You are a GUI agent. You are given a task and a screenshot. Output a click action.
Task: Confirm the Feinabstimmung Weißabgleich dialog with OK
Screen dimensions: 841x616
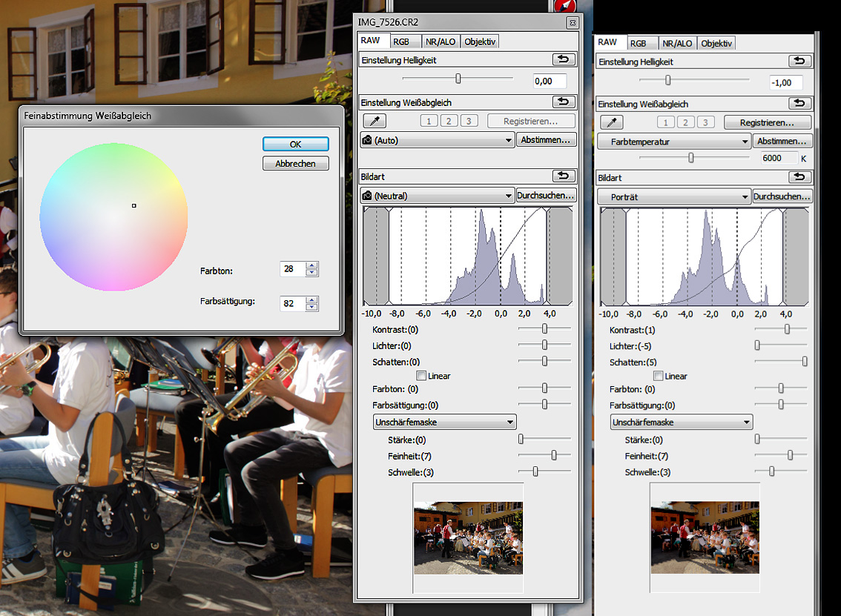click(295, 145)
